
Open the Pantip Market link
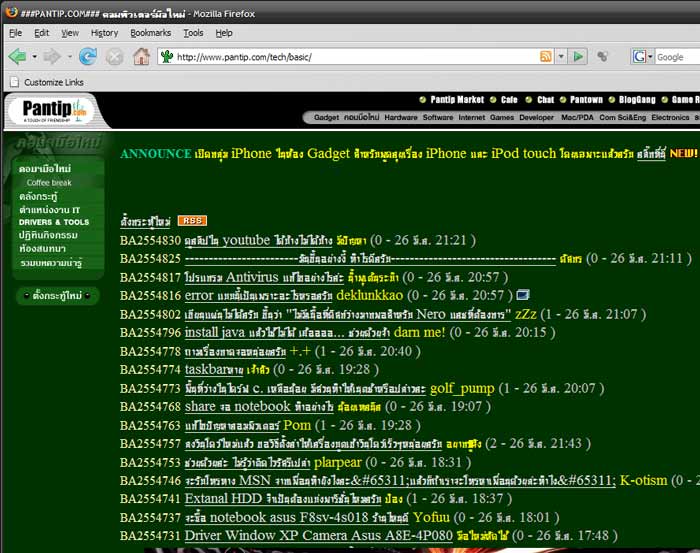(x=457, y=100)
